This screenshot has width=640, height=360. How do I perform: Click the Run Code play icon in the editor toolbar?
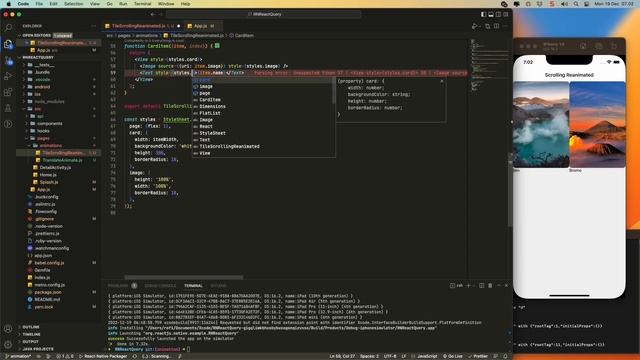click(x=475, y=26)
